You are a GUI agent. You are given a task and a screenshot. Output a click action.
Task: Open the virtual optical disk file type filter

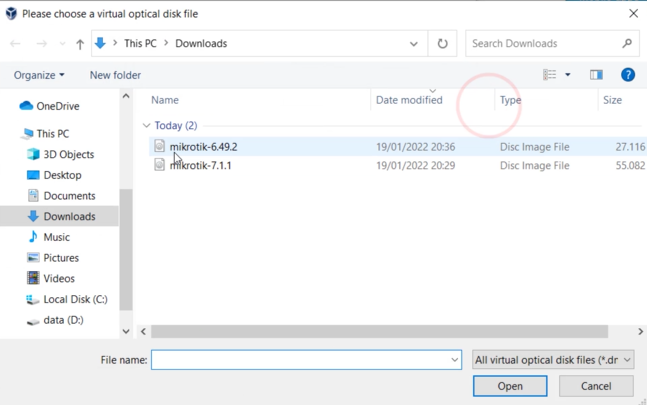click(553, 360)
